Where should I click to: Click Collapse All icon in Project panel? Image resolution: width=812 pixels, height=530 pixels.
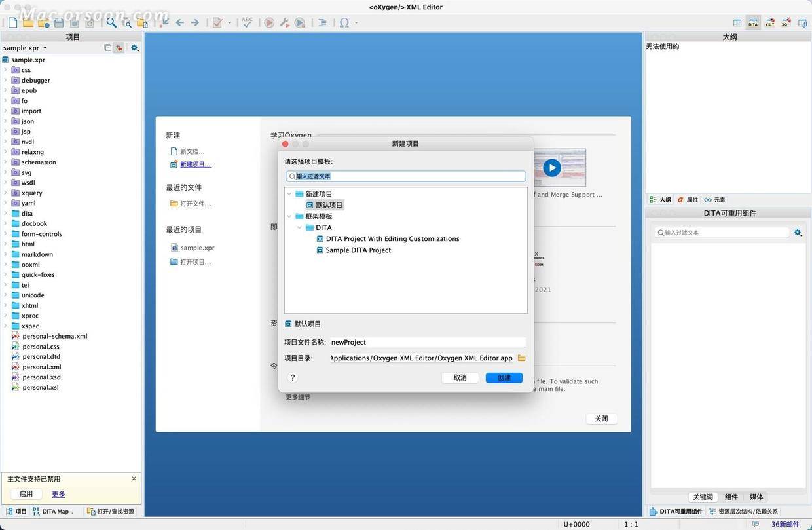coord(108,48)
